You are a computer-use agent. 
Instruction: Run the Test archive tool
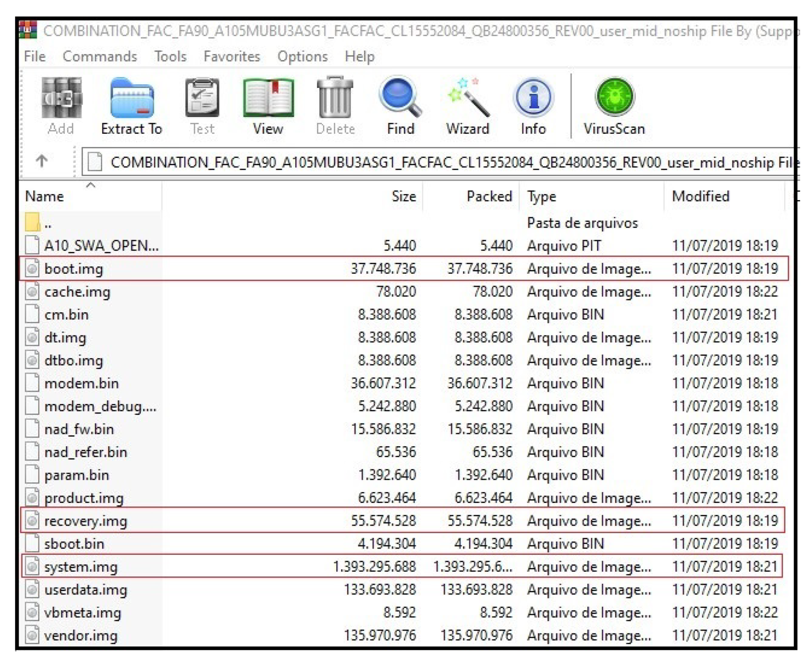pyautogui.click(x=202, y=97)
